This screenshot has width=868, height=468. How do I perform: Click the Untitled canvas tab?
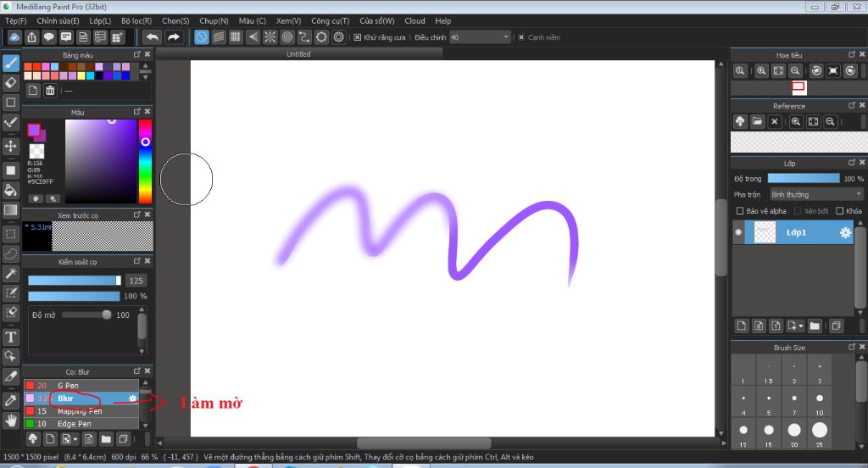(x=298, y=53)
